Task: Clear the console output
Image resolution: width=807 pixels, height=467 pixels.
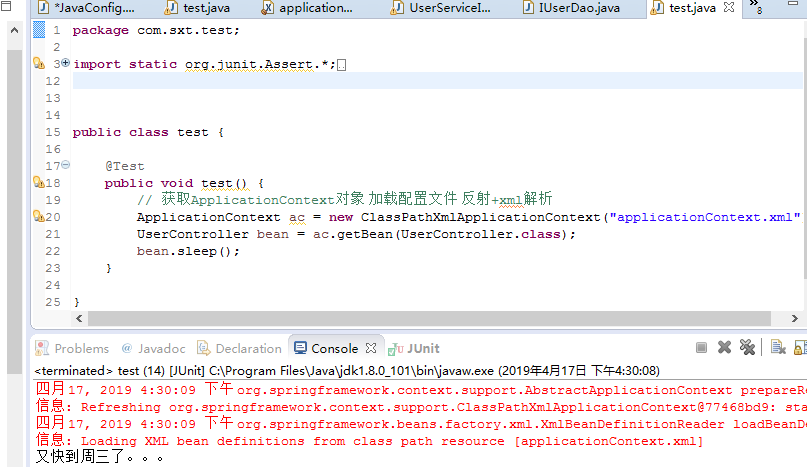Action: click(778, 348)
